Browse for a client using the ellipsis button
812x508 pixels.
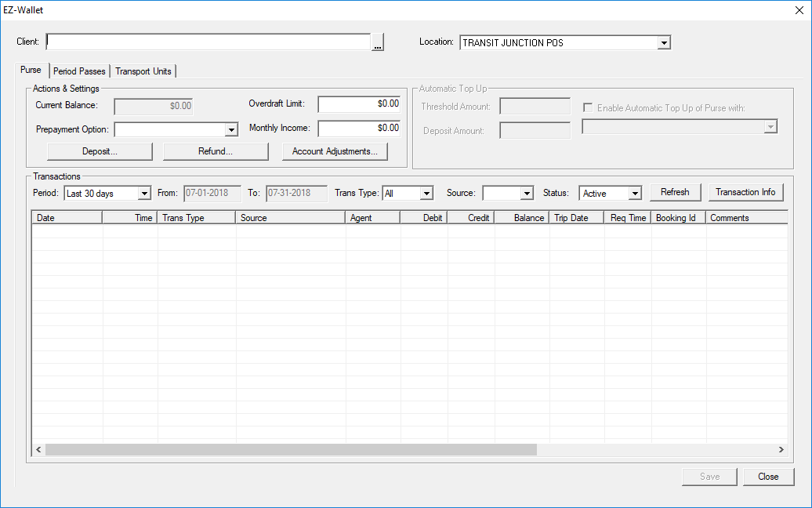(377, 42)
